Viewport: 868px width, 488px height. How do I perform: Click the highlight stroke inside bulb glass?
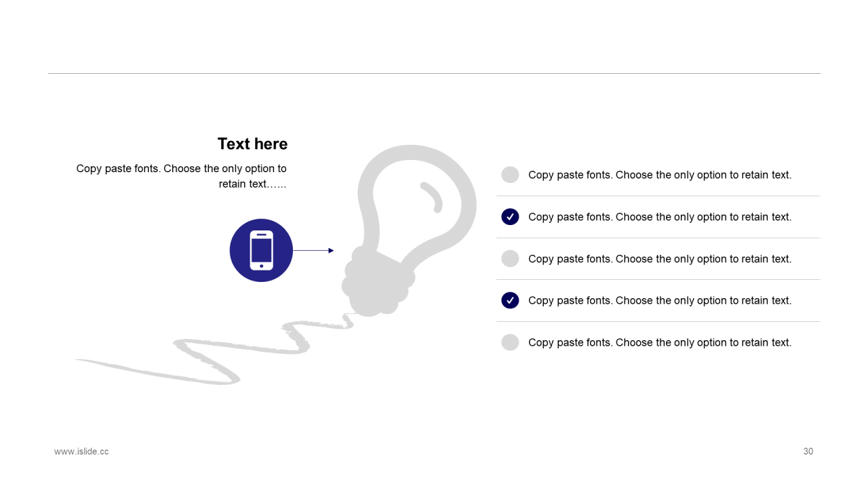tap(432, 197)
